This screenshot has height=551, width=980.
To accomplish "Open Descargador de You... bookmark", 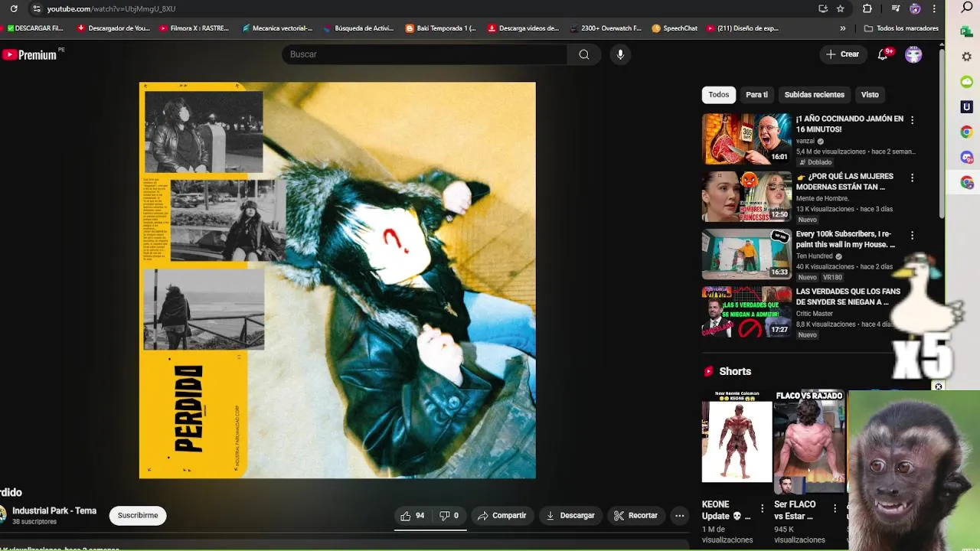I will click(113, 28).
